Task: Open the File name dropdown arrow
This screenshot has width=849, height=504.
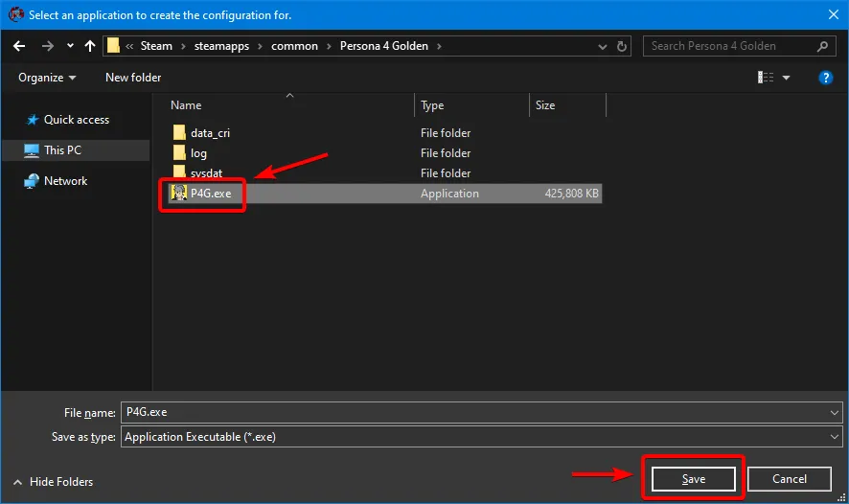Action: (835, 413)
